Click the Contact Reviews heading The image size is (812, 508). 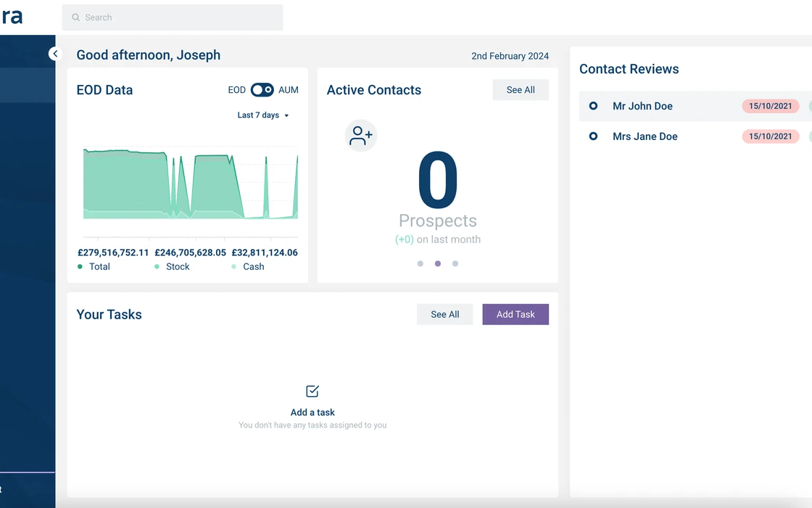click(629, 69)
